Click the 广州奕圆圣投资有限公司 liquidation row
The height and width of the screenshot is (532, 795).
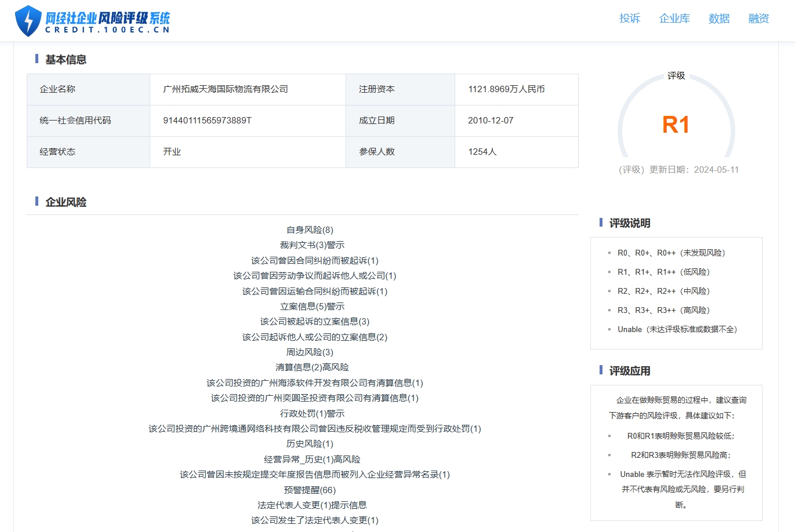(x=314, y=398)
